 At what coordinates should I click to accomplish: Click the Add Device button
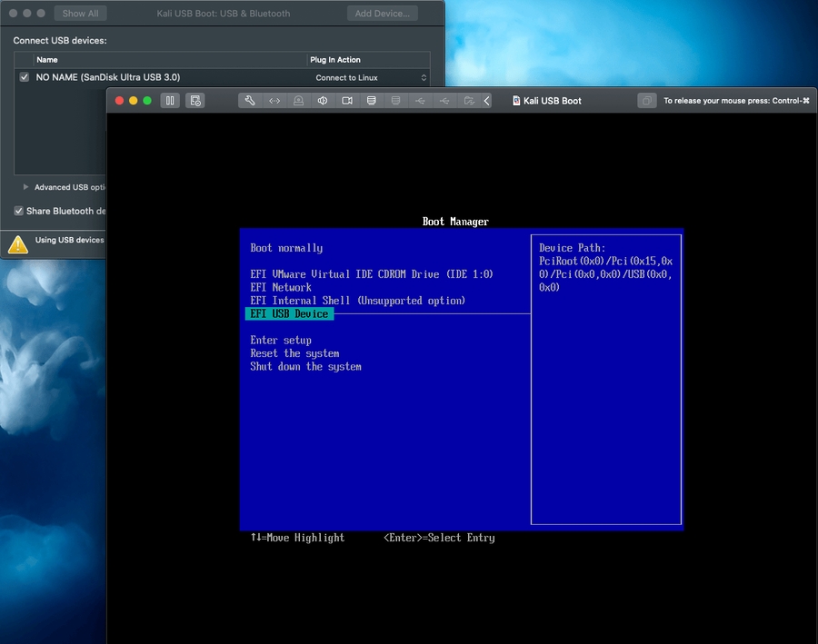[383, 14]
